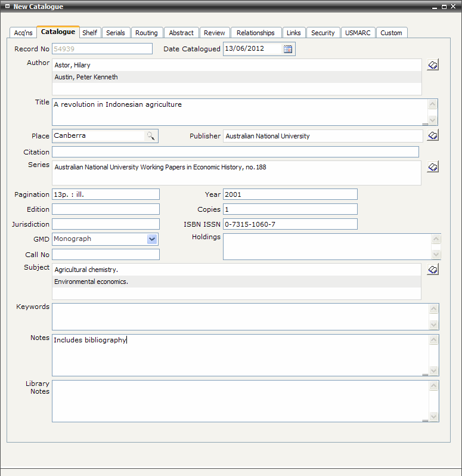Click the Place search magnifier icon
The height and width of the screenshot is (476, 462).
click(x=151, y=136)
